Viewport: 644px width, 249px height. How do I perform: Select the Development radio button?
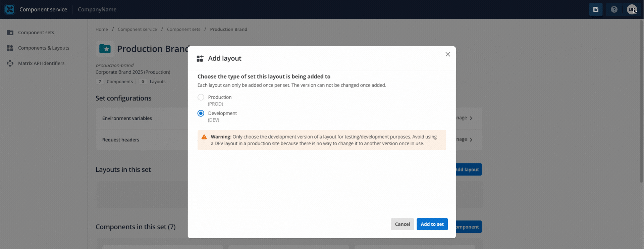click(201, 113)
